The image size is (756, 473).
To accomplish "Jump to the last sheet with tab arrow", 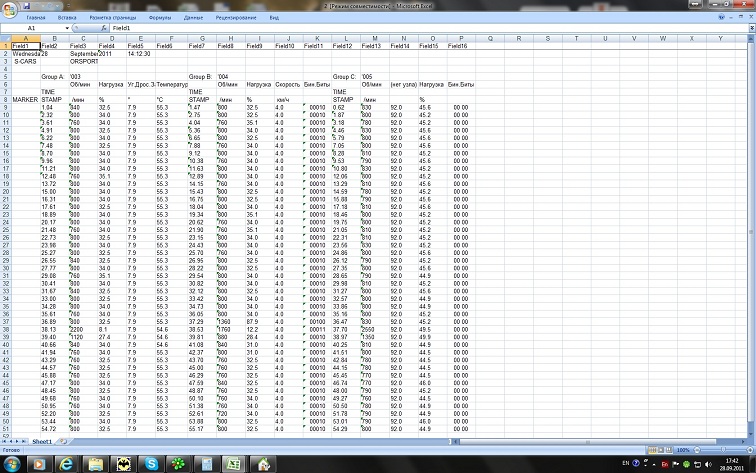I will [24, 441].
